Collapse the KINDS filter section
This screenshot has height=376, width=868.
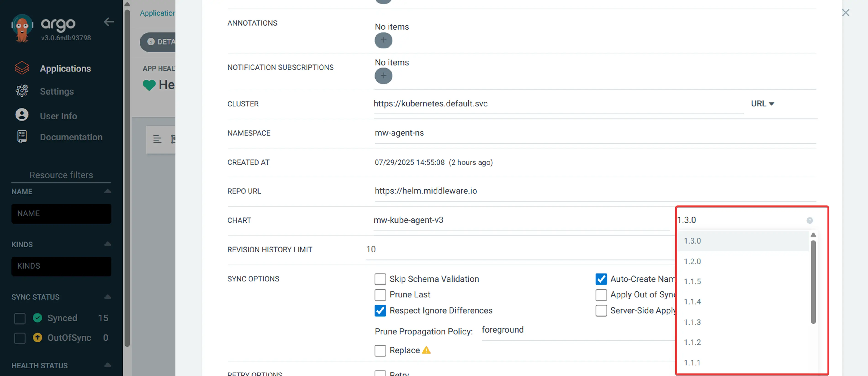(108, 244)
